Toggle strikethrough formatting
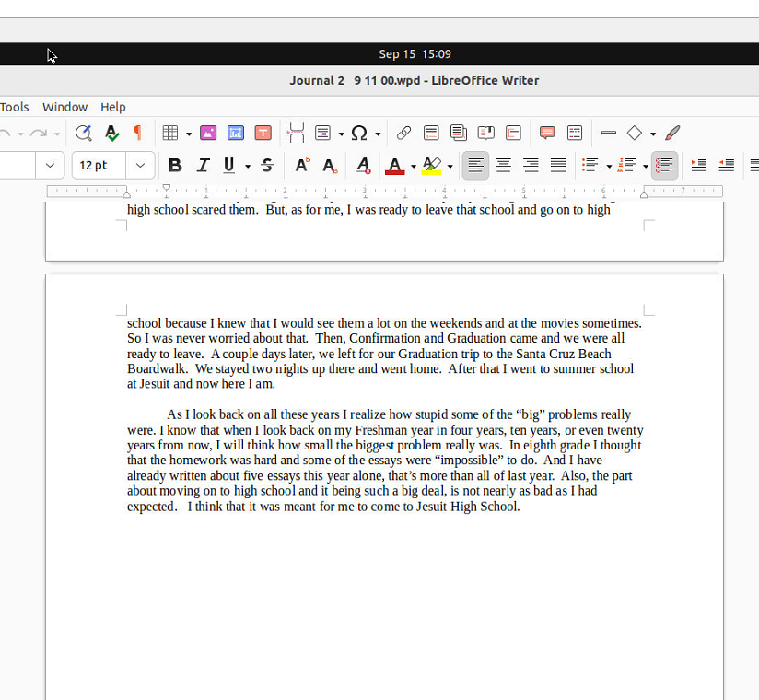This screenshot has width=759, height=700. point(267,166)
